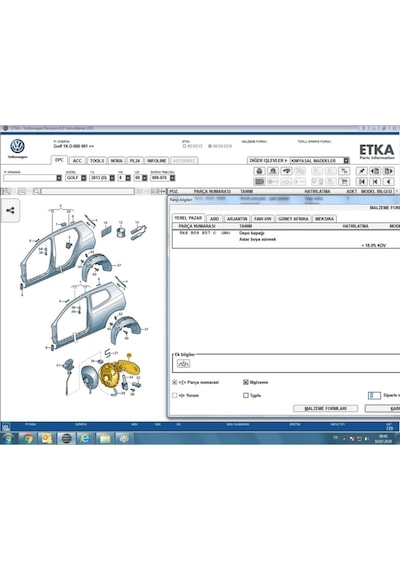The height and width of the screenshot is (570, 400).
Task: Open Outlook from the taskbar
Action: (47, 438)
